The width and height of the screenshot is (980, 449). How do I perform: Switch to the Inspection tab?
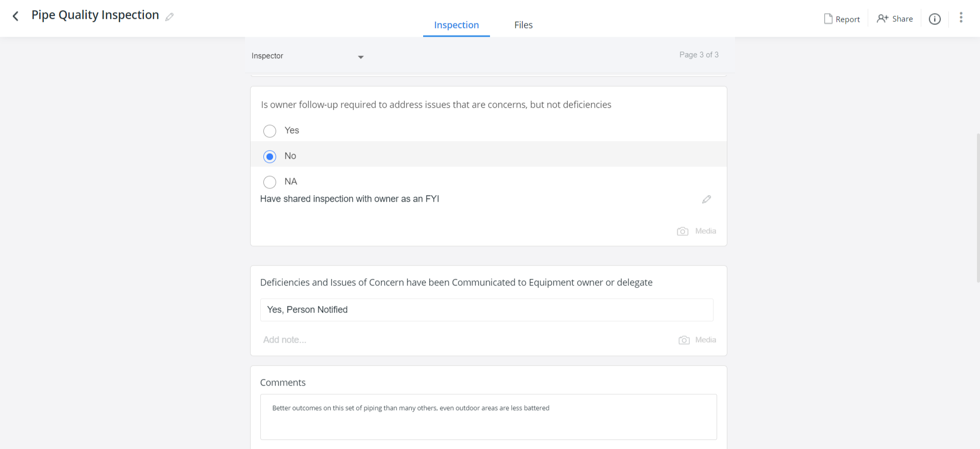pos(456,25)
